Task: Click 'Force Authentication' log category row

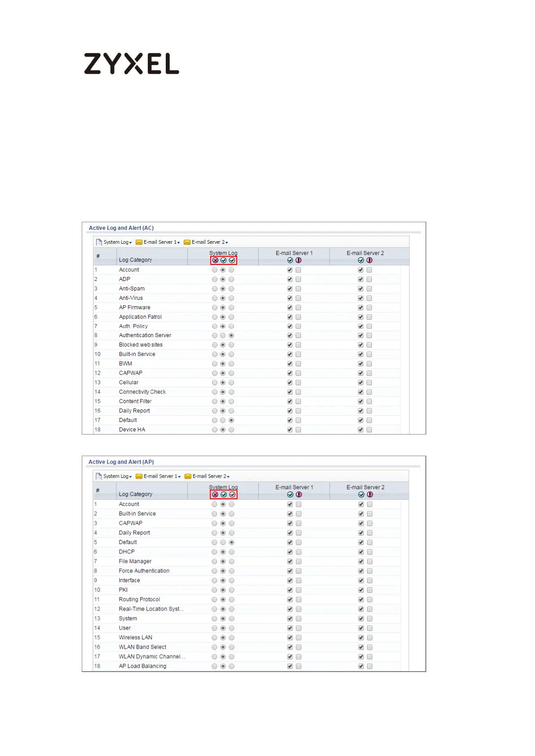Action: (247, 571)
